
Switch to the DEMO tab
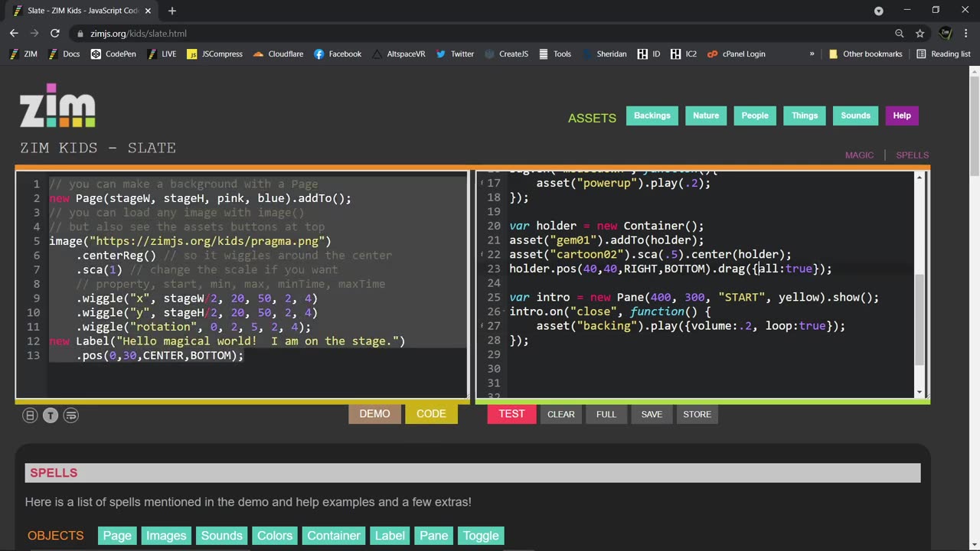pyautogui.click(x=374, y=413)
